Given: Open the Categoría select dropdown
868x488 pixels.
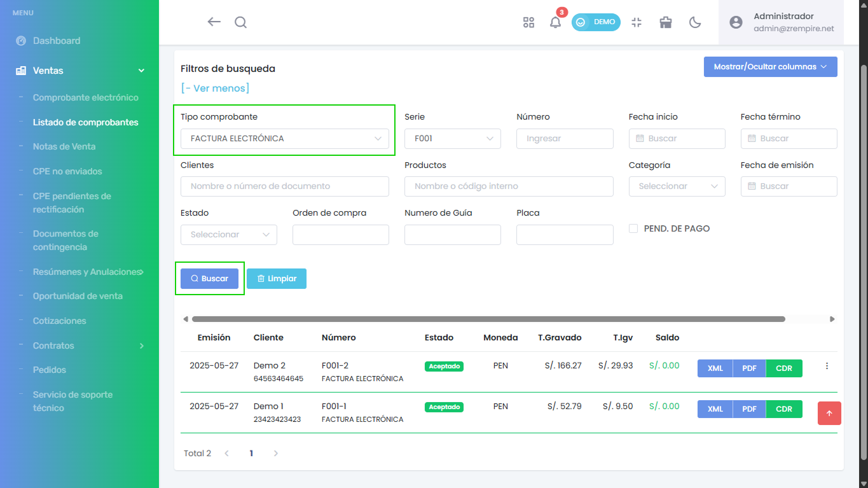Looking at the screenshot, I should [677, 186].
